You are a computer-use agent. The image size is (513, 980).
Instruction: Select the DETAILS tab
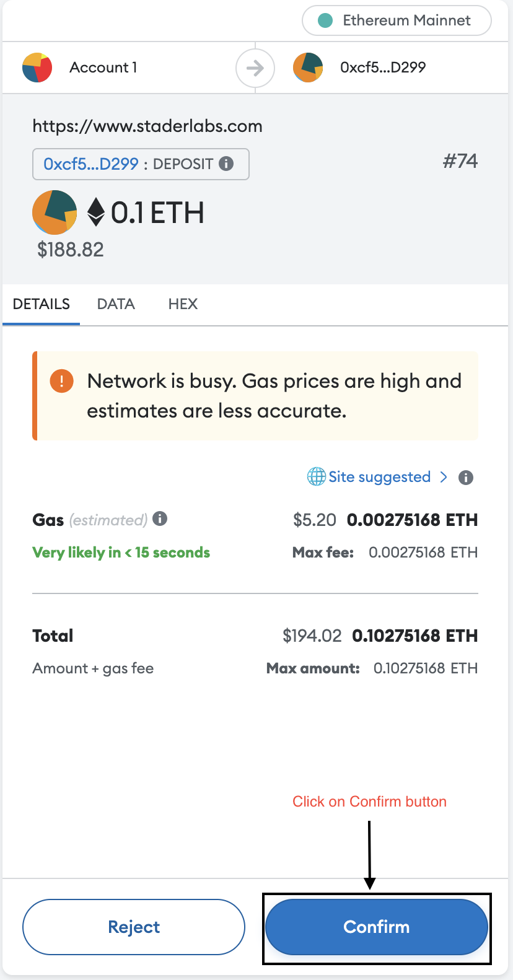coord(42,304)
